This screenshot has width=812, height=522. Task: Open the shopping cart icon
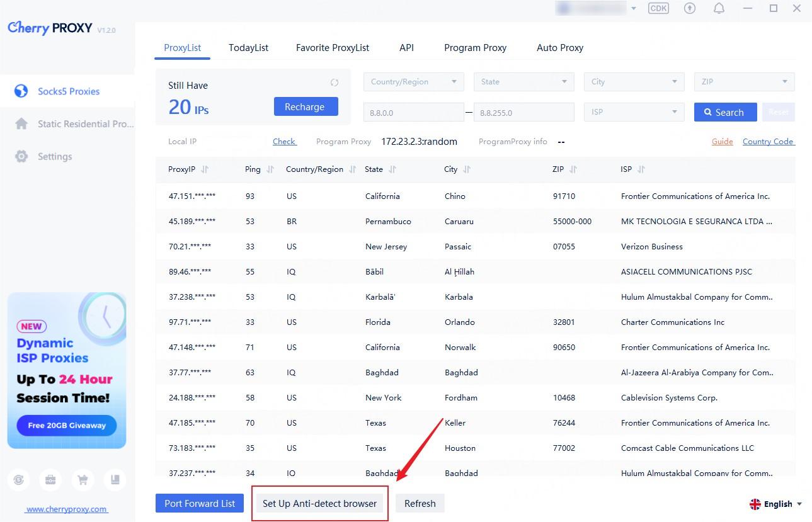pyautogui.click(x=83, y=480)
